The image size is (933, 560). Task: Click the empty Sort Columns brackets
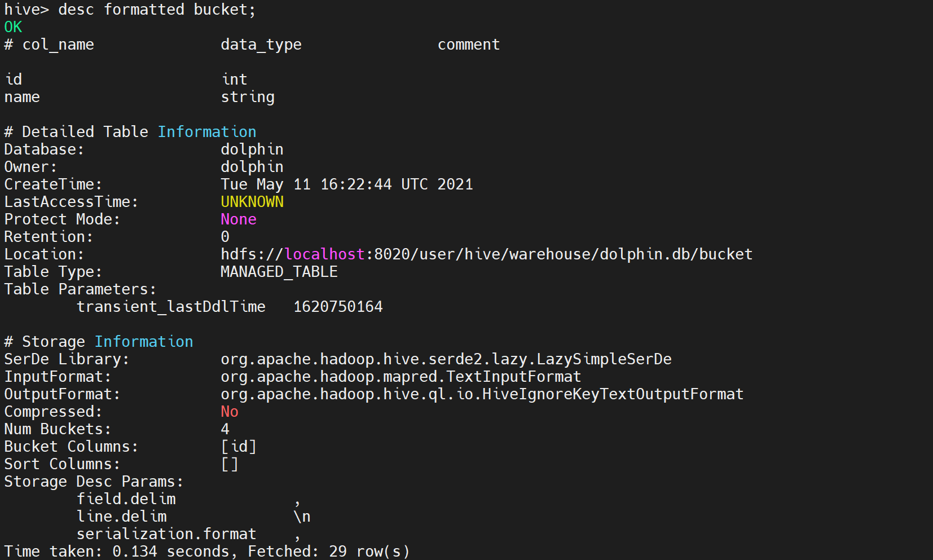(x=230, y=464)
